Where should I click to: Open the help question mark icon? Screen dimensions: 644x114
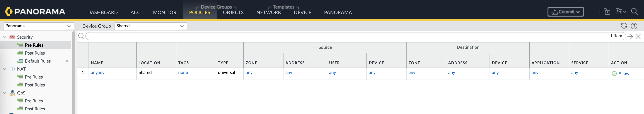[x=634, y=26]
